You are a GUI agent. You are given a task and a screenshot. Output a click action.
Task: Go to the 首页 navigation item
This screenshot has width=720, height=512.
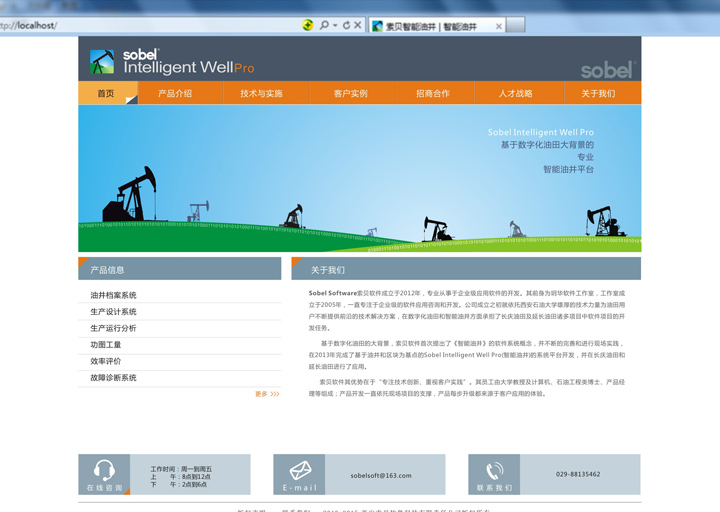click(108, 93)
